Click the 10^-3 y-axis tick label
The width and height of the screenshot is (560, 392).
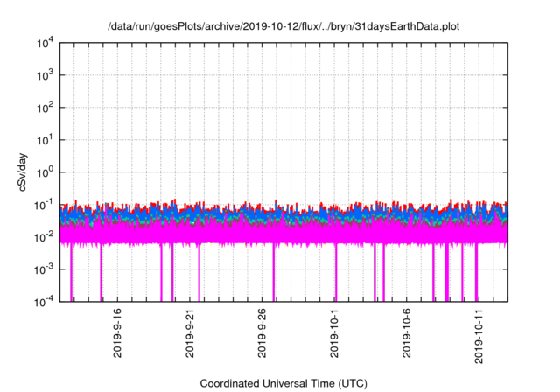[45, 269]
